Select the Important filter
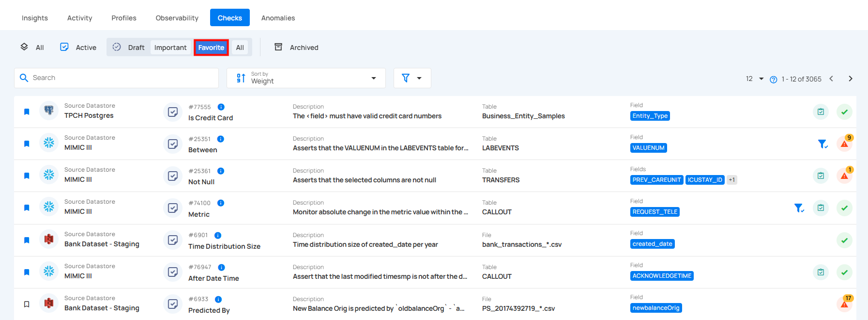The height and width of the screenshot is (320, 868). pyautogui.click(x=170, y=47)
